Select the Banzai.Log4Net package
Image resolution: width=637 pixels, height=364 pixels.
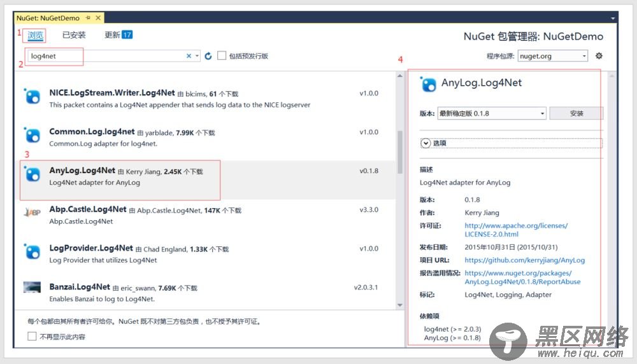tap(206, 293)
